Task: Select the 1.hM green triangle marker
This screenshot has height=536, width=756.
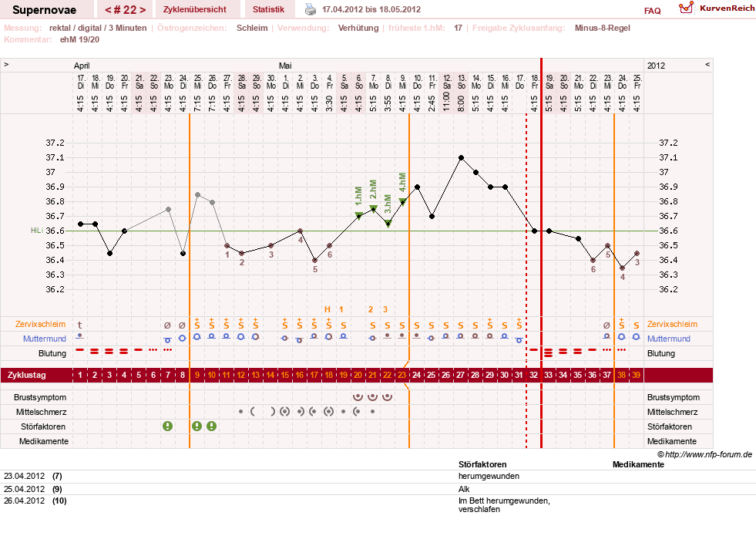Action: click(x=358, y=215)
